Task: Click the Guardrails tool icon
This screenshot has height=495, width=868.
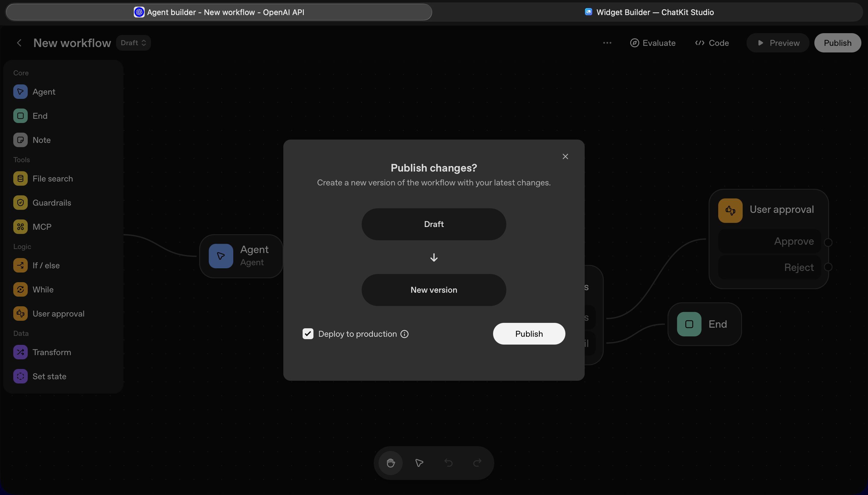Action: click(20, 203)
